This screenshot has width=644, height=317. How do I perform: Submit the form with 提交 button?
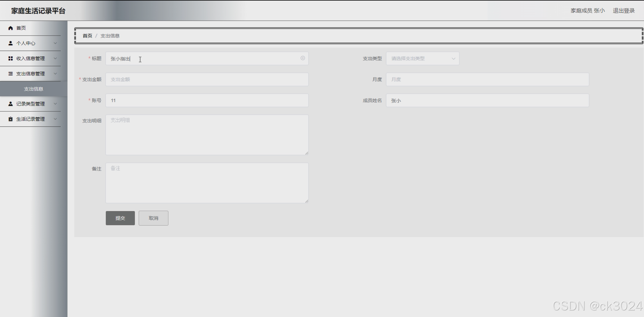[120, 218]
